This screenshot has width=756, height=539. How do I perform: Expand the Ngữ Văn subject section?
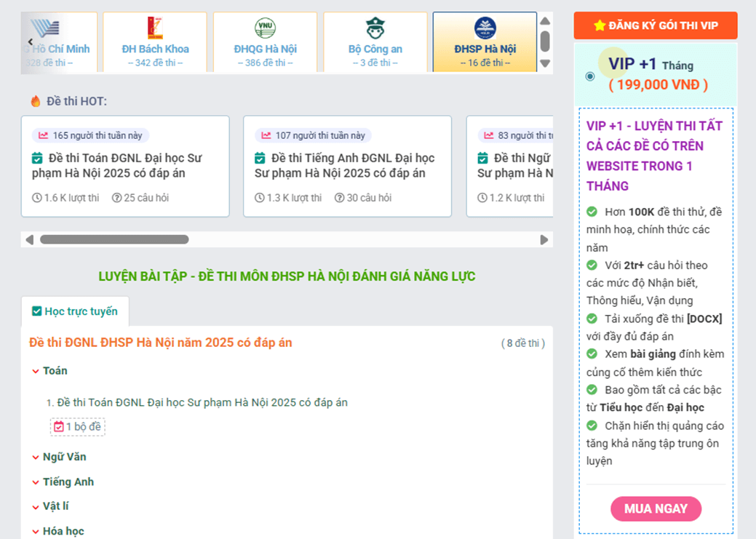pos(36,458)
